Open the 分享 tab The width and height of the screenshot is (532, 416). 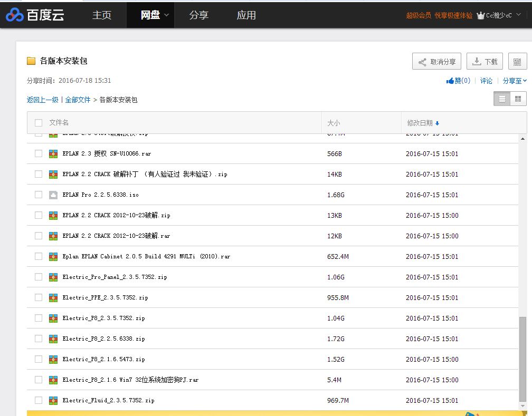point(199,15)
